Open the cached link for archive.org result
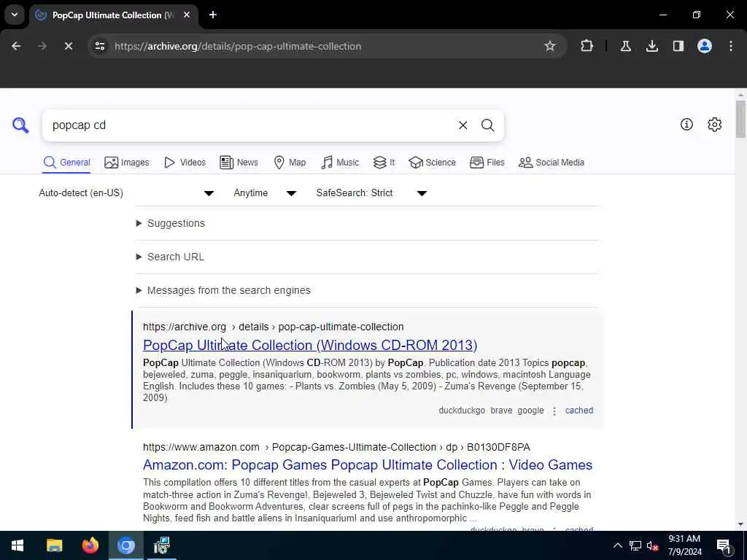Viewport: 747px width, 560px height. point(578,411)
